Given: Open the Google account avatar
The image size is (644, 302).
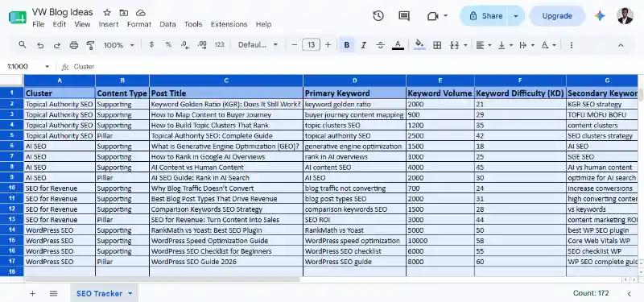Looking at the screenshot, I should coord(625,16).
